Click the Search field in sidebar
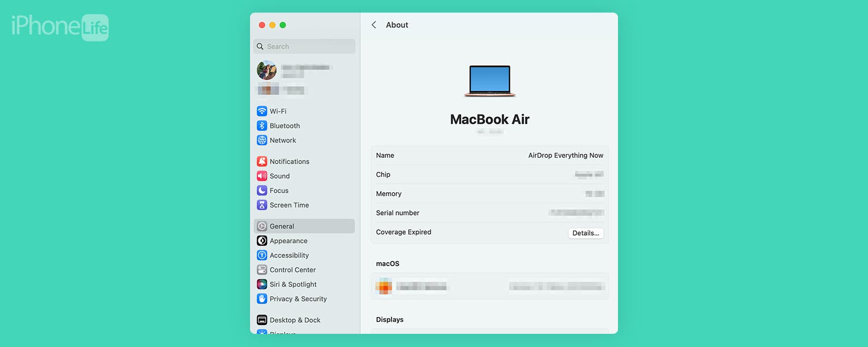 [x=306, y=47]
